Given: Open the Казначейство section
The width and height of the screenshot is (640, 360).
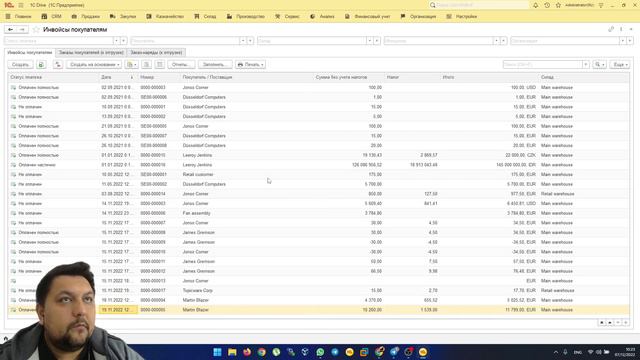Looking at the screenshot, I should tap(165, 16).
